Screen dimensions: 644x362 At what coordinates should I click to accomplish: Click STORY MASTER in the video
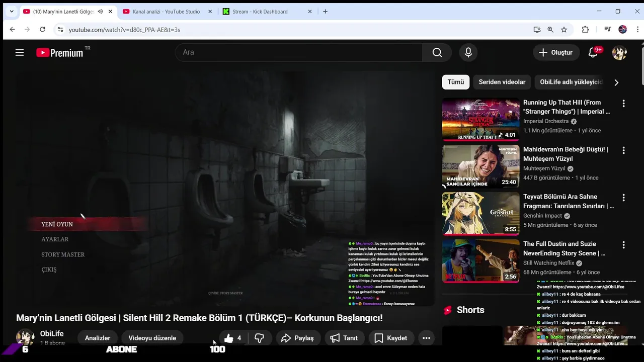click(63, 254)
